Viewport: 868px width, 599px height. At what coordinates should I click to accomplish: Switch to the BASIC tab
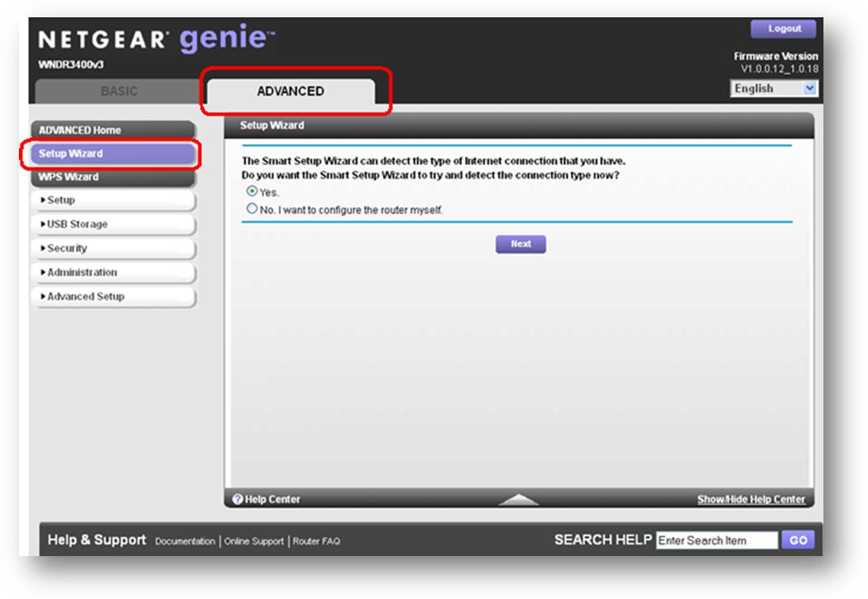[x=119, y=92]
